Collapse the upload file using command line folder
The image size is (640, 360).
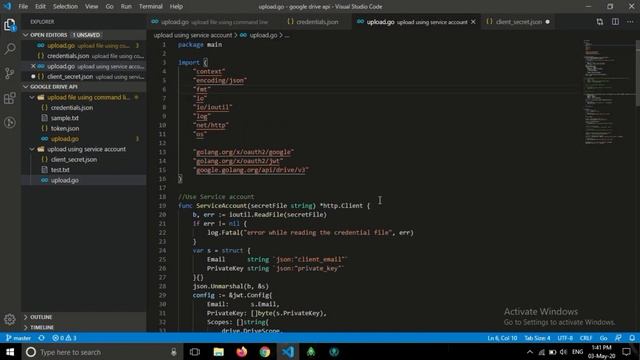[x=84, y=97]
